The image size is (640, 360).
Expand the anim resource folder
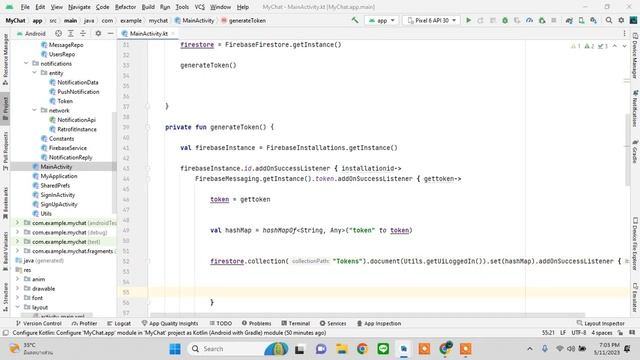tap(18, 279)
